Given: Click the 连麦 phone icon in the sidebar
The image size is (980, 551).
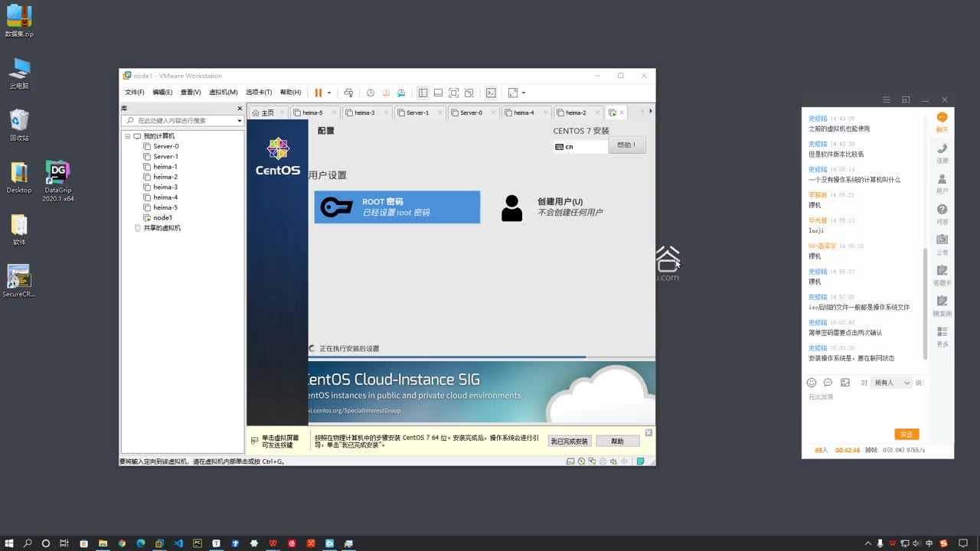Looking at the screenshot, I should [942, 153].
